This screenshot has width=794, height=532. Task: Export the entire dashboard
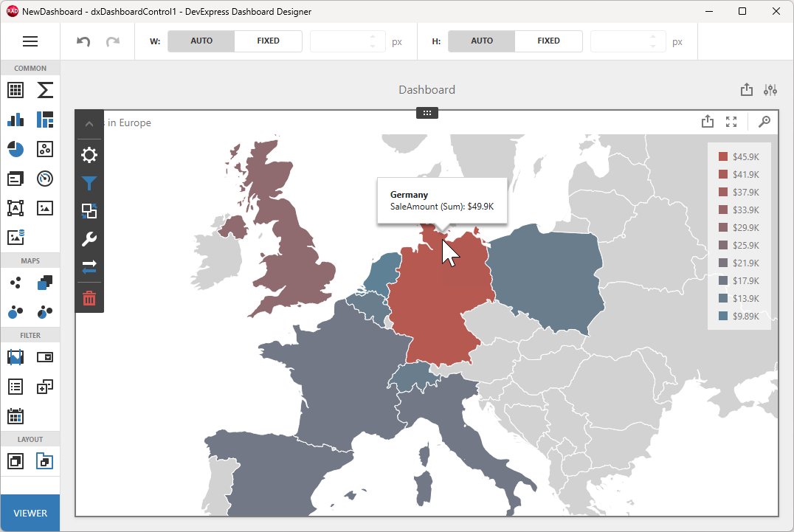[746, 89]
